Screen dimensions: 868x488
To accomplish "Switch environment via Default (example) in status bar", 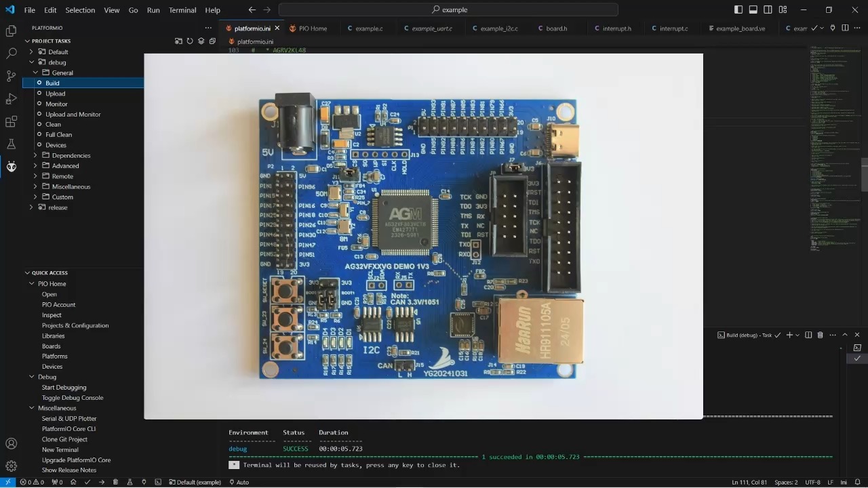I will (x=195, y=483).
